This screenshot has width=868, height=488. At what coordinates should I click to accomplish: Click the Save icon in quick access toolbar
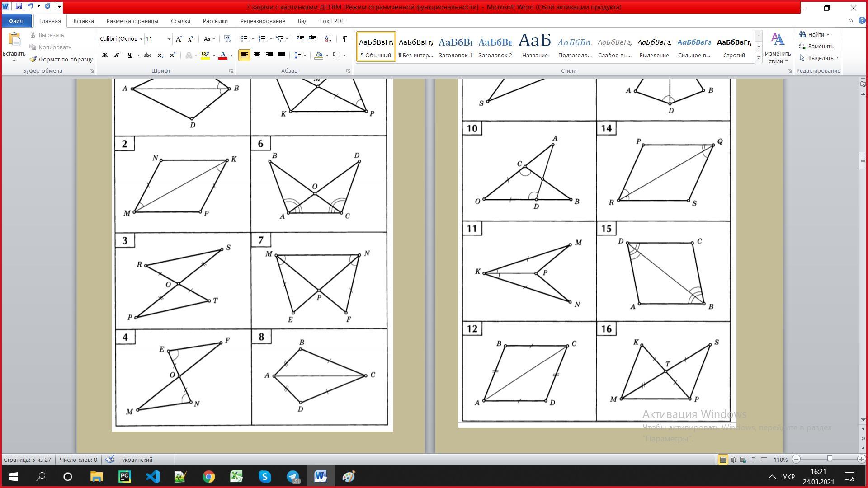pyautogui.click(x=19, y=6)
